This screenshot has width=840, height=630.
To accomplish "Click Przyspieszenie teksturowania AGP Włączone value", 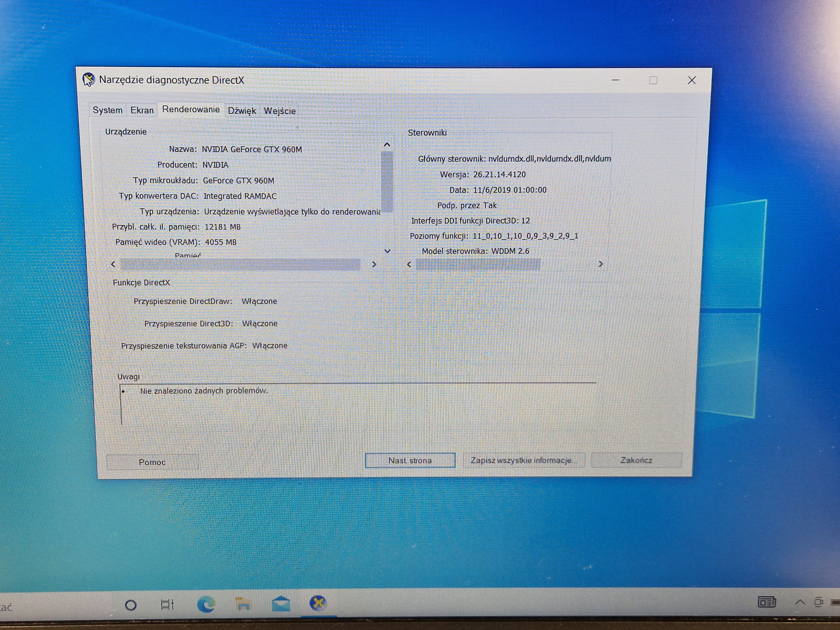I will click(x=270, y=346).
